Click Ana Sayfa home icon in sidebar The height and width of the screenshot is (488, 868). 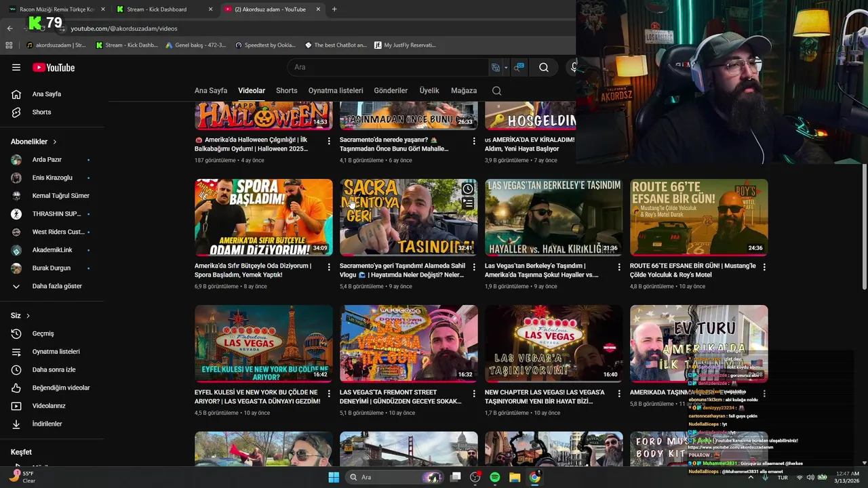[16, 94]
